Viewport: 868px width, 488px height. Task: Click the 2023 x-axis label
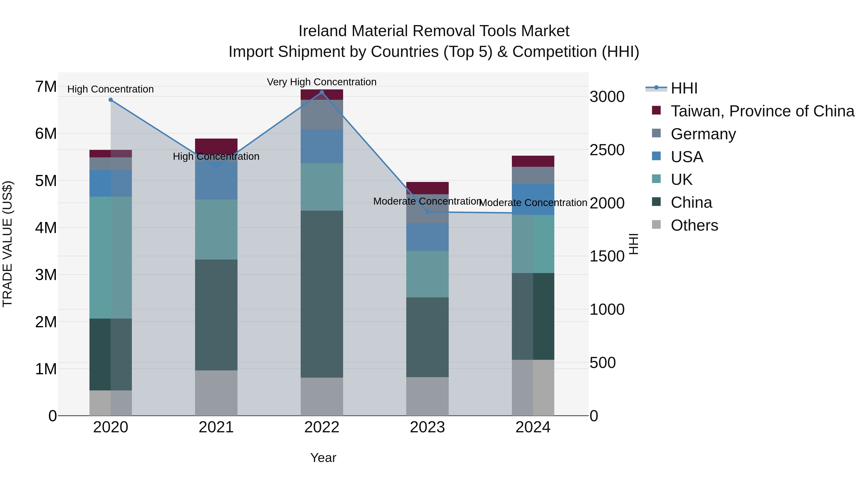coord(427,427)
